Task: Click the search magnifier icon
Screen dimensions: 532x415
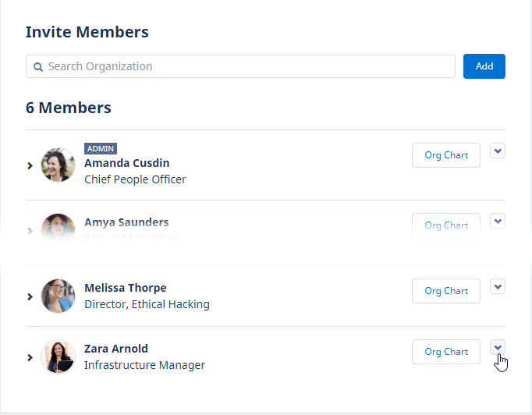Action: pyautogui.click(x=37, y=67)
